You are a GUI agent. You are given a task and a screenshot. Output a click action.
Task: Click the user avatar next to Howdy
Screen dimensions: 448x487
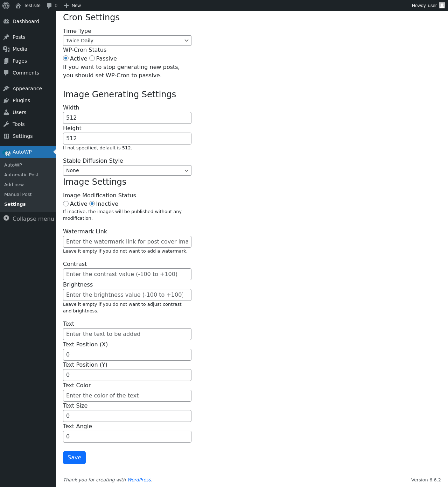(442, 5)
